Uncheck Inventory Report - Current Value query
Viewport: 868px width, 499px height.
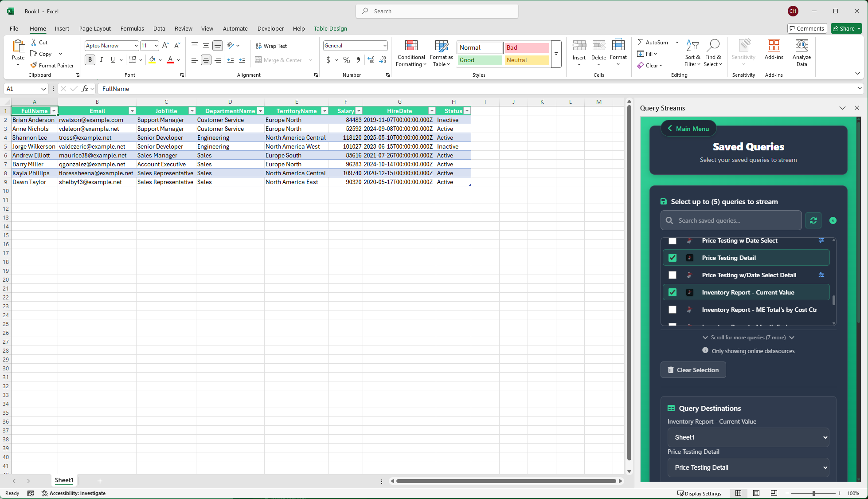click(x=673, y=292)
